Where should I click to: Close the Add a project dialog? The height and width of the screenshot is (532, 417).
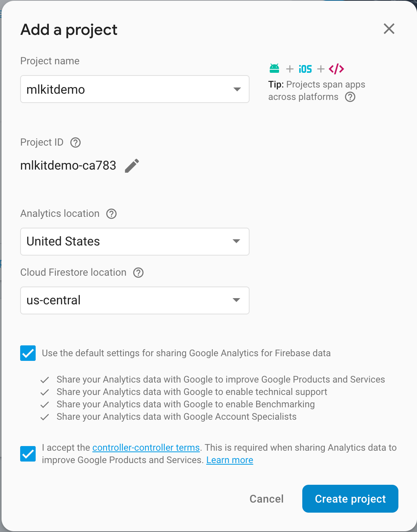point(389,29)
